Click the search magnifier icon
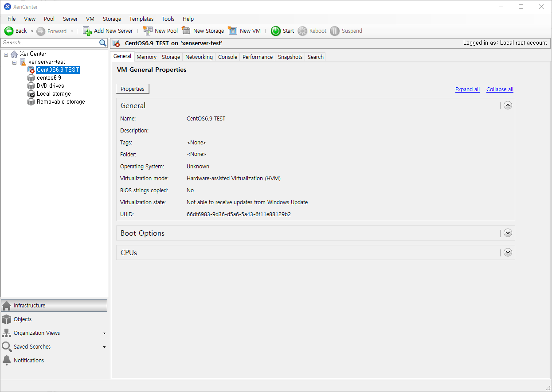This screenshot has height=392, width=552. click(103, 43)
